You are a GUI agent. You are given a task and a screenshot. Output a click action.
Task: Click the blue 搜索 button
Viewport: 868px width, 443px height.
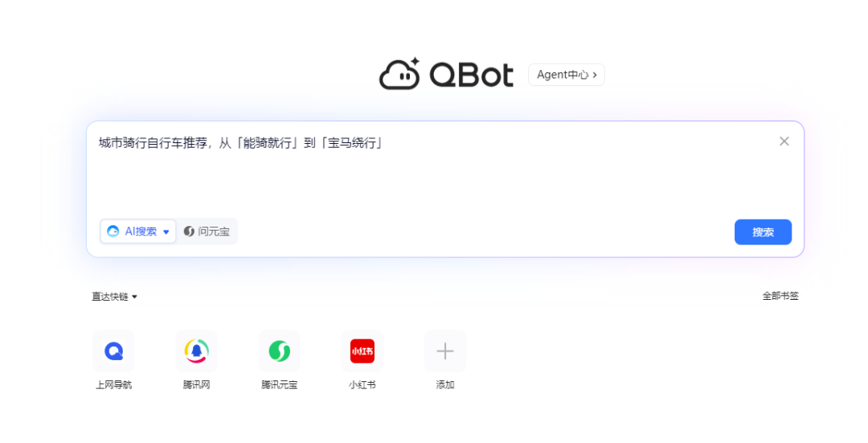point(763,232)
